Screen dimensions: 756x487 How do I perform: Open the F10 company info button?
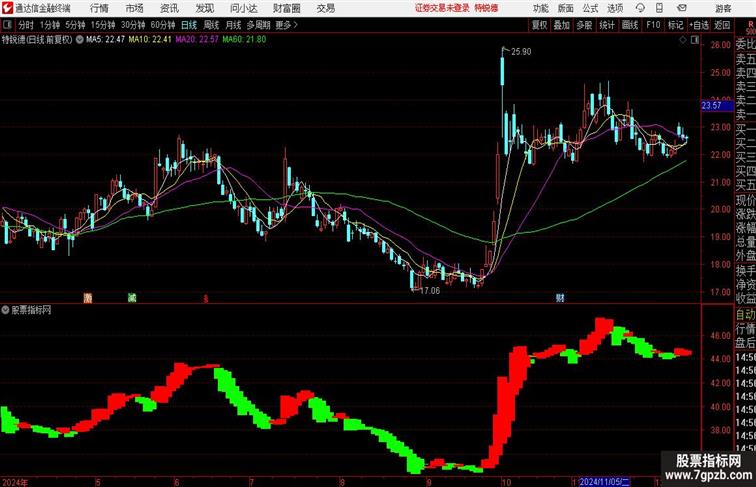653,25
